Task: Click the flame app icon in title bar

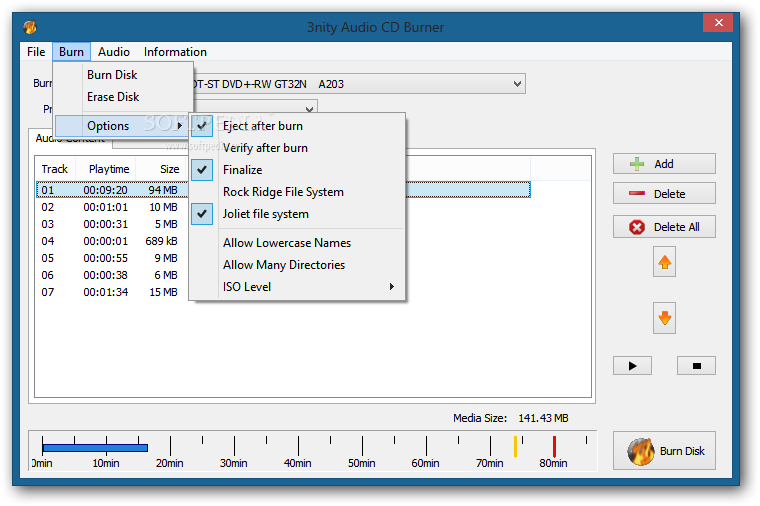Action: click(x=30, y=27)
